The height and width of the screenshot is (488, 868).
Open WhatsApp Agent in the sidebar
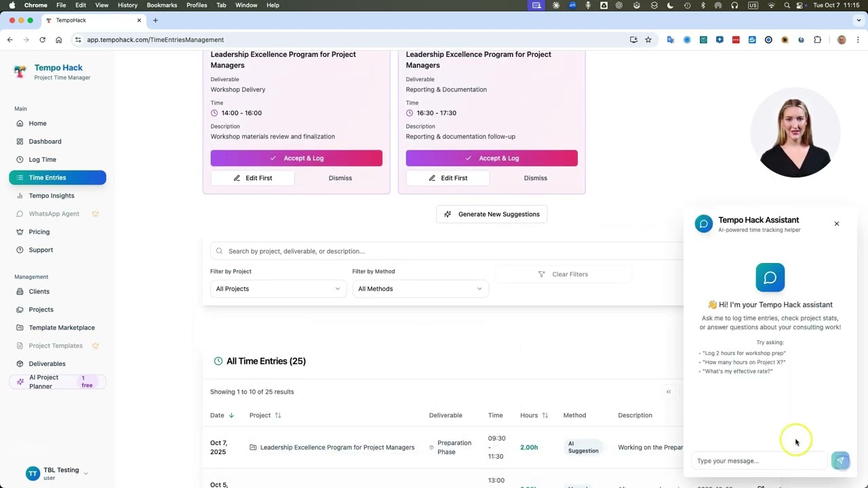[x=58, y=214]
